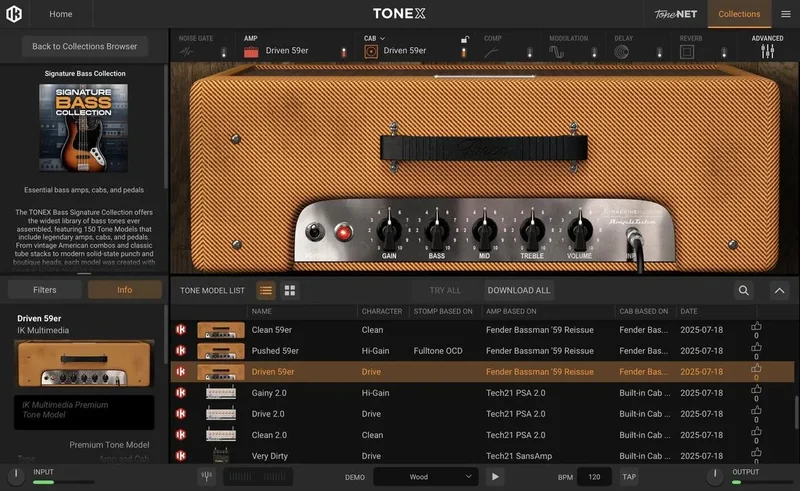Click the IK badge on the Clean 59er row
800x491 pixels.
click(x=181, y=330)
